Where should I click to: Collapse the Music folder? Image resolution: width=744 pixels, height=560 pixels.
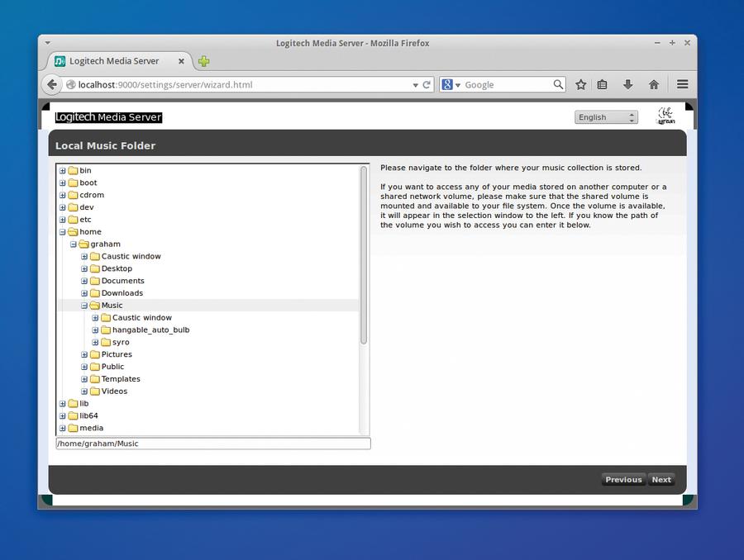[84, 306]
